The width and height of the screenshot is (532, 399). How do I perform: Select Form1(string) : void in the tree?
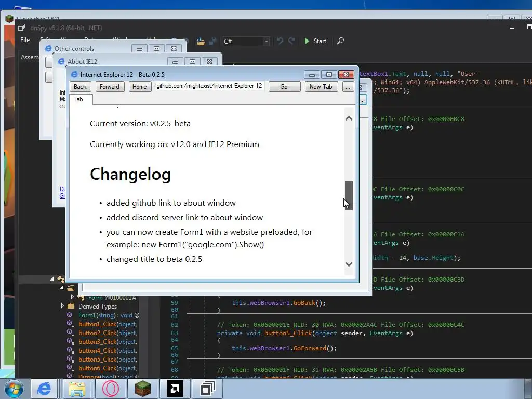(x=108, y=315)
